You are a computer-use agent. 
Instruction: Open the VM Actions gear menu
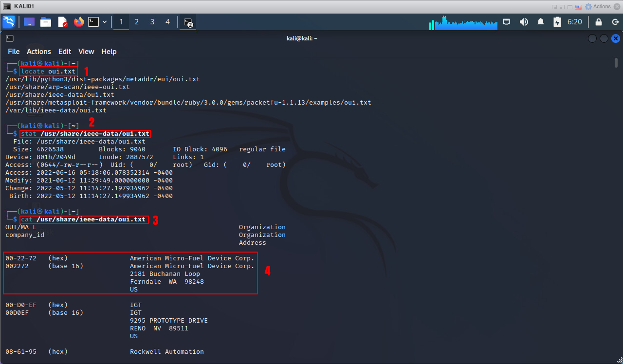tap(598, 6)
